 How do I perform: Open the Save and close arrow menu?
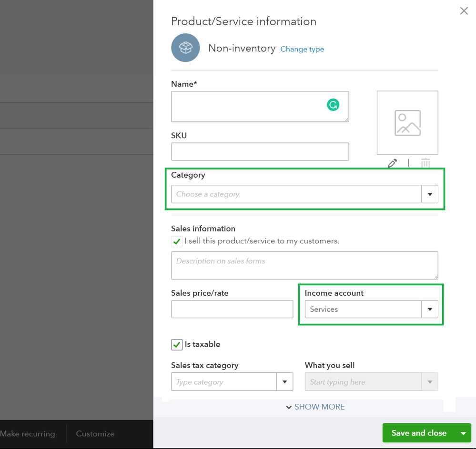(x=463, y=433)
